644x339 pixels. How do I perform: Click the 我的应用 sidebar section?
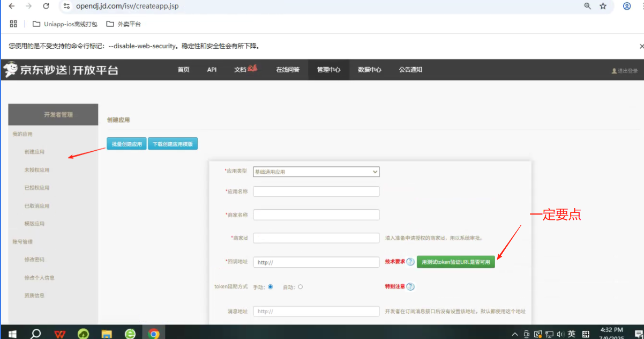coord(23,134)
